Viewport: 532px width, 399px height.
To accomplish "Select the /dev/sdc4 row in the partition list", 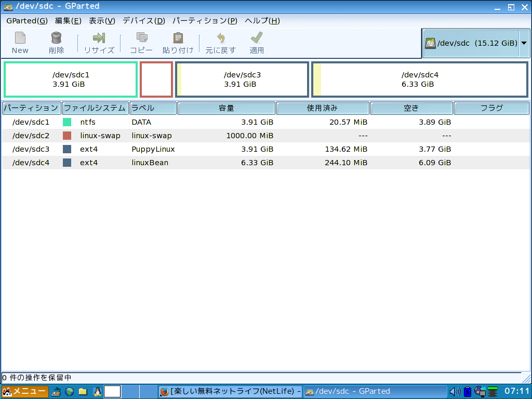I will point(265,163).
